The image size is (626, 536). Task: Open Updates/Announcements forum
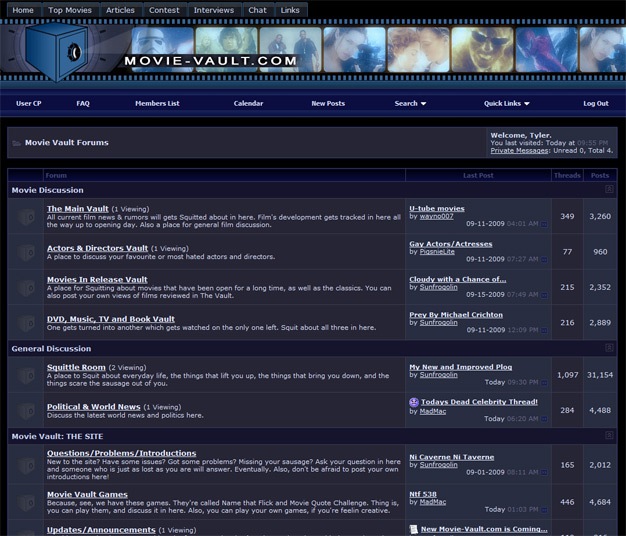[x=101, y=530]
